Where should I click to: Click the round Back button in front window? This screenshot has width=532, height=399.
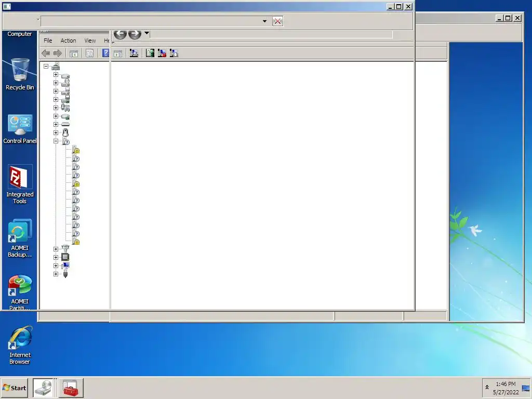[x=120, y=34]
